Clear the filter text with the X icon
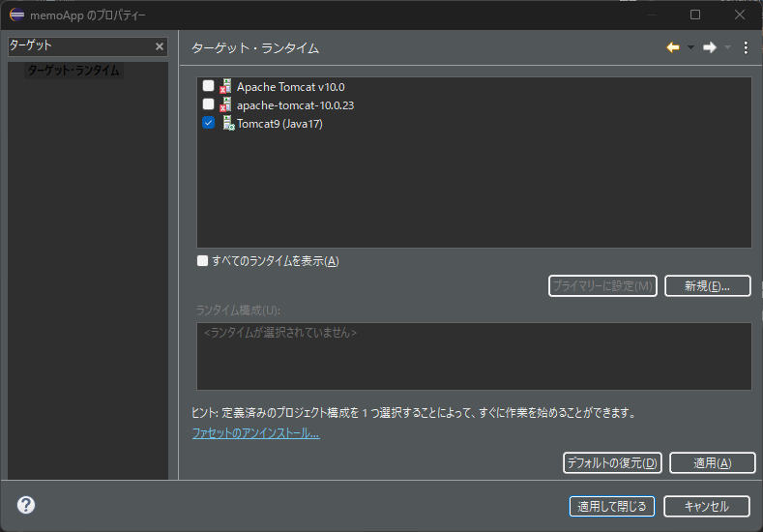The height and width of the screenshot is (532, 763). (x=160, y=46)
